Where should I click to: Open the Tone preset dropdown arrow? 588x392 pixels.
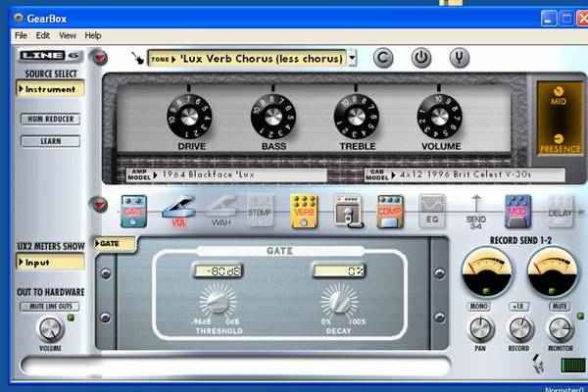(352, 58)
